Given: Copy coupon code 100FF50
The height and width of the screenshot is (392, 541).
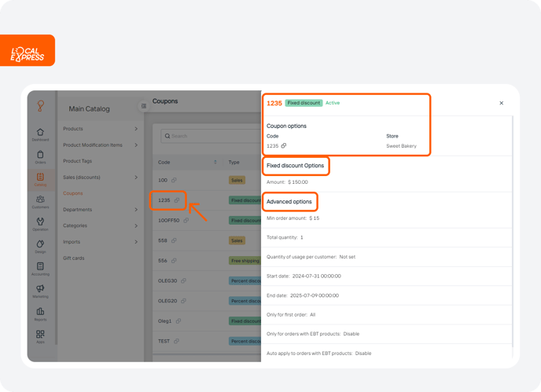Looking at the screenshot, I should coord(186,220).
